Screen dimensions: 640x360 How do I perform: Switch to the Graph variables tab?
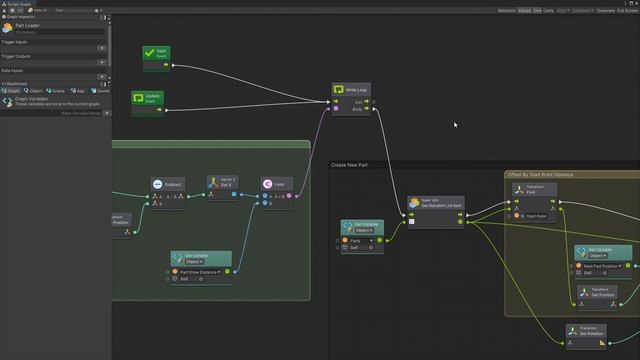(11, 91)
